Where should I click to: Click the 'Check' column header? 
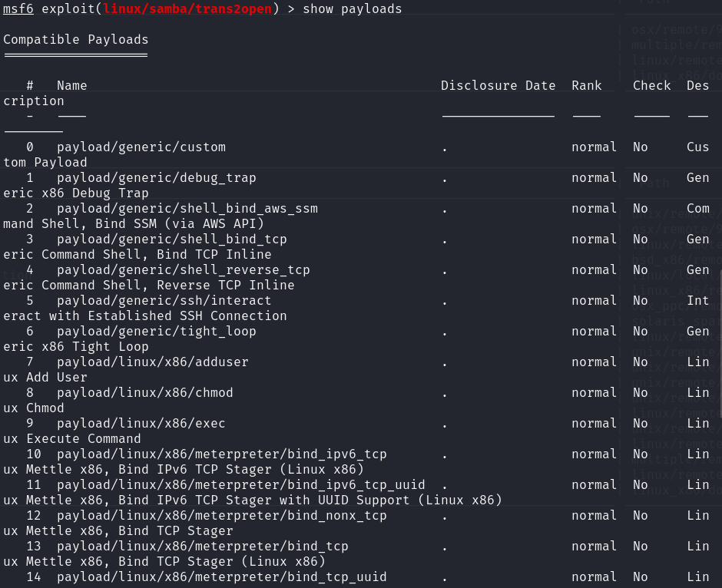pos(652,85)
